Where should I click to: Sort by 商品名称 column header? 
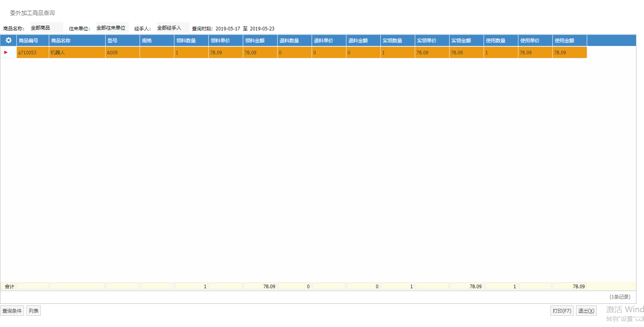[x=77, y=40]
